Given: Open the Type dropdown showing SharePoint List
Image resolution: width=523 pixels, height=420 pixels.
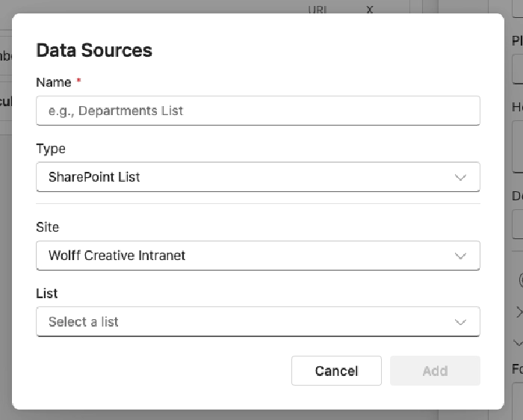Looking at the screenshot, I should pos(258,177).
